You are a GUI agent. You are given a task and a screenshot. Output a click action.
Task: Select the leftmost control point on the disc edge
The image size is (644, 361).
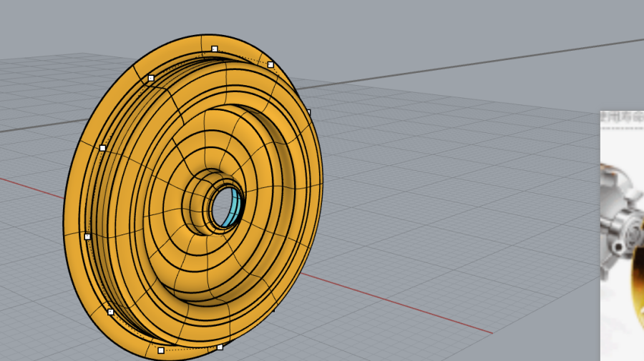tap(87, 236)
